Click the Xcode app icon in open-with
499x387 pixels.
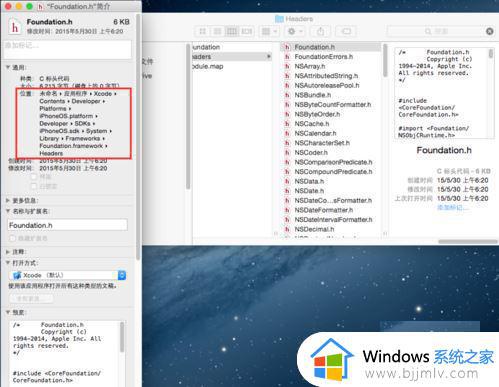tap(17, 275)
